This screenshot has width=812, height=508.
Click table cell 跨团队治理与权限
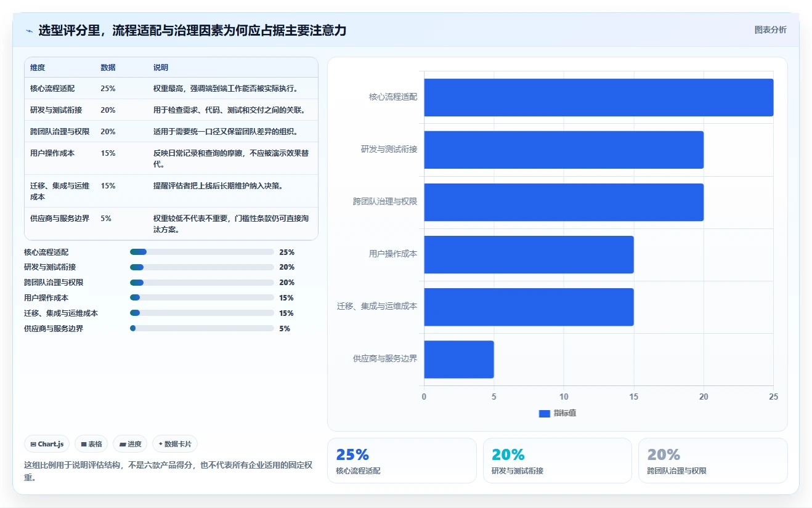point(60,131)
